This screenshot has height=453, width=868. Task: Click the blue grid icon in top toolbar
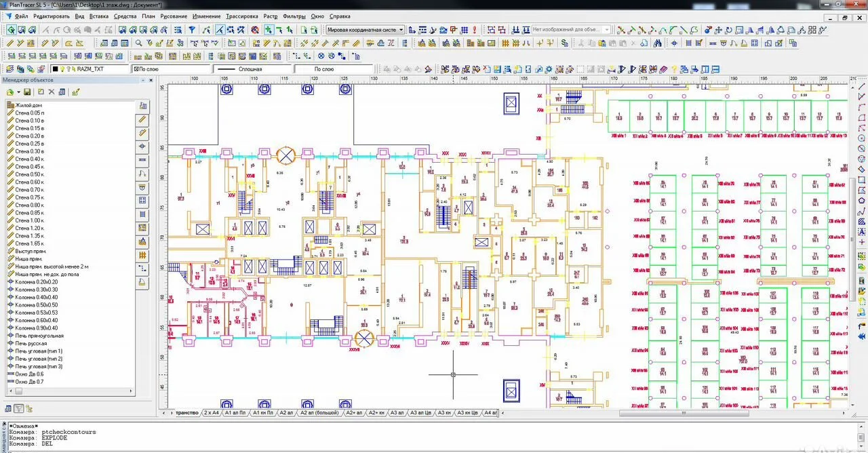[465, 30]
